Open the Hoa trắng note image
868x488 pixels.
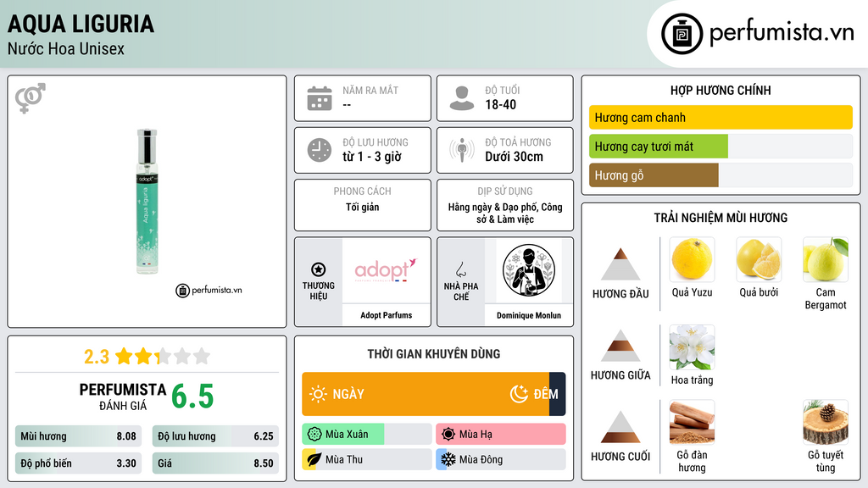(x=692, y=347)
